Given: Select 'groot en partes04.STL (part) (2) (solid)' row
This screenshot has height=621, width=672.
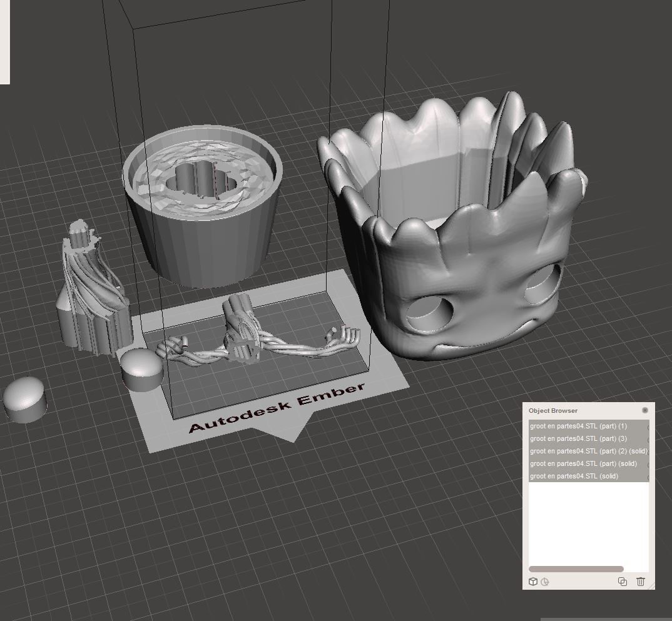Looking at the screenshot, I should [x=588, y=451].
